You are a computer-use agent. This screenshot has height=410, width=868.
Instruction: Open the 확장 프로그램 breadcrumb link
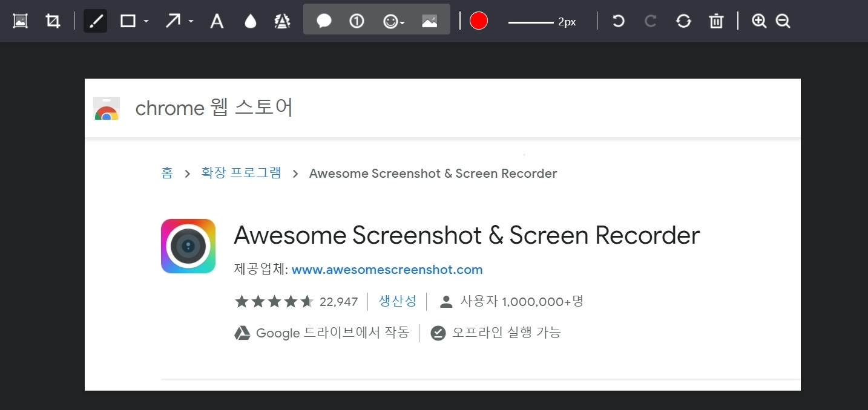tap(241, 173)
